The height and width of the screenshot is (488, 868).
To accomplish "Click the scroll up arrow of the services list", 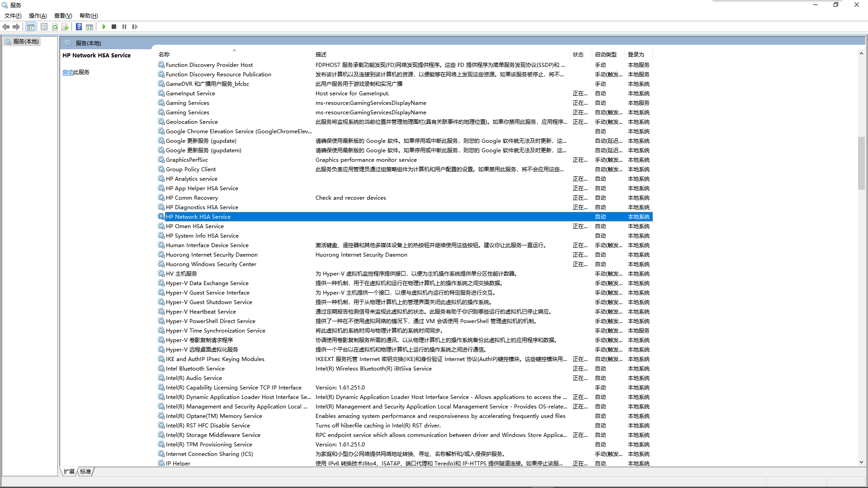I will pos(861,53).
